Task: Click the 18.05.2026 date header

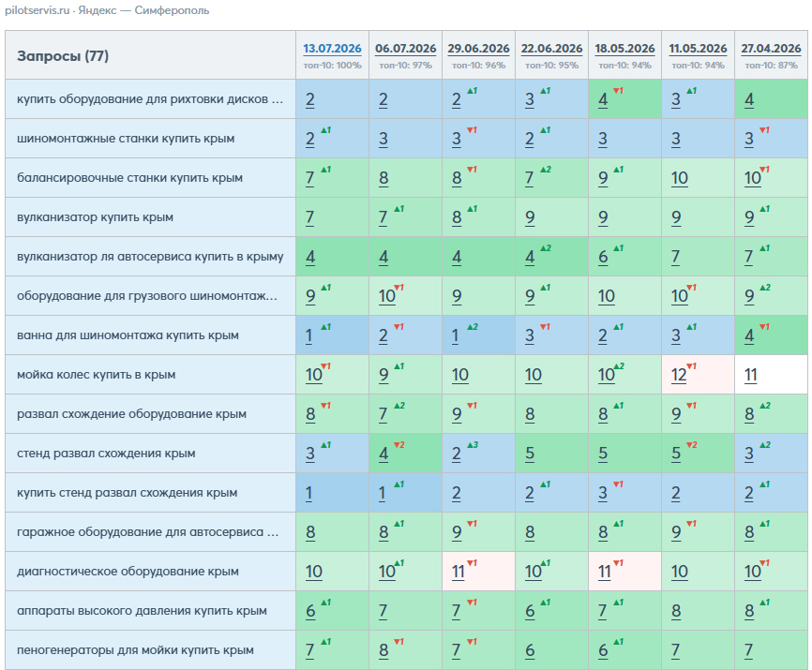Action: click(624, 49)
